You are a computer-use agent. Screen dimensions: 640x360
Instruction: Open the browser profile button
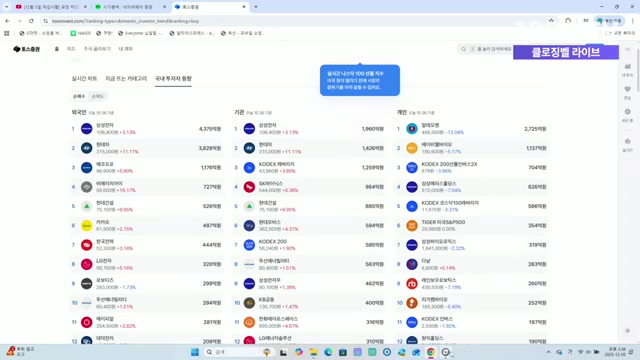[609, 21]
